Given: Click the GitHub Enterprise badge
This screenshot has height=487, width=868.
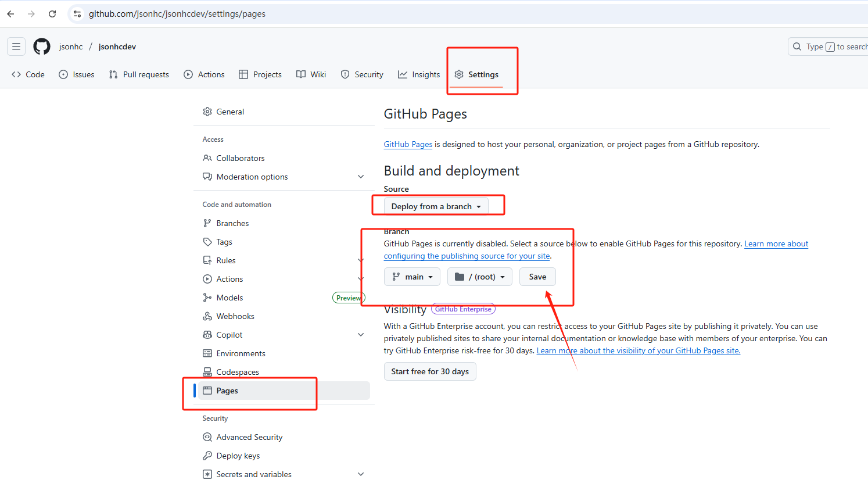Looking at the screenshot, I should point(463,309).
